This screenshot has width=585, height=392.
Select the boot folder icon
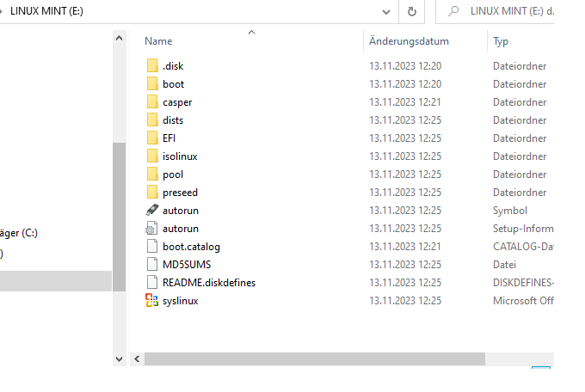(x=152, y=83)
